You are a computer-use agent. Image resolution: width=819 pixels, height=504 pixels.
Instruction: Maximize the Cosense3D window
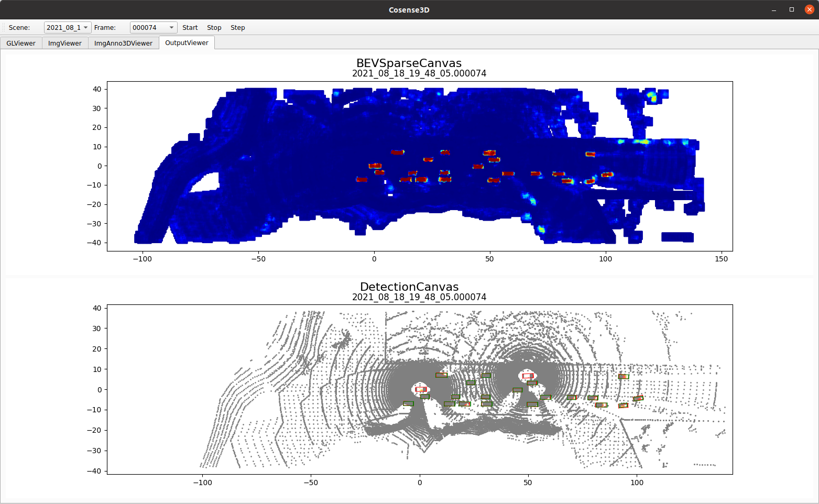point(792,9)
